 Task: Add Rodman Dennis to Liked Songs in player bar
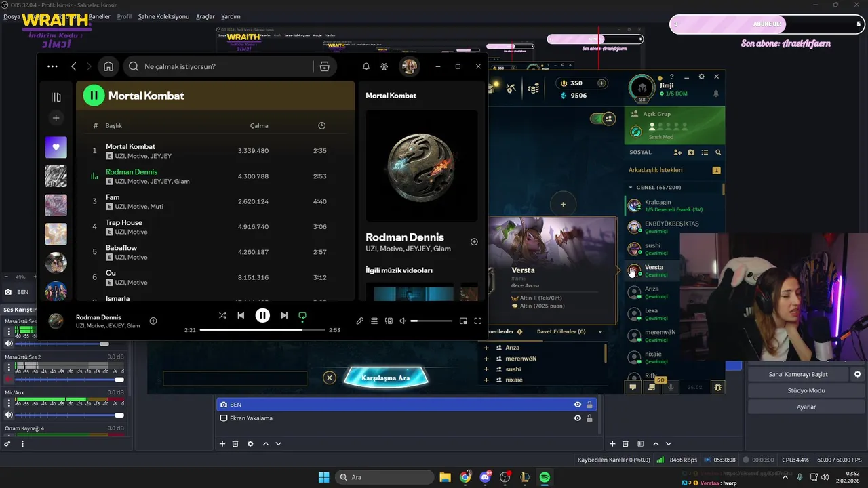tap(153, 321)
